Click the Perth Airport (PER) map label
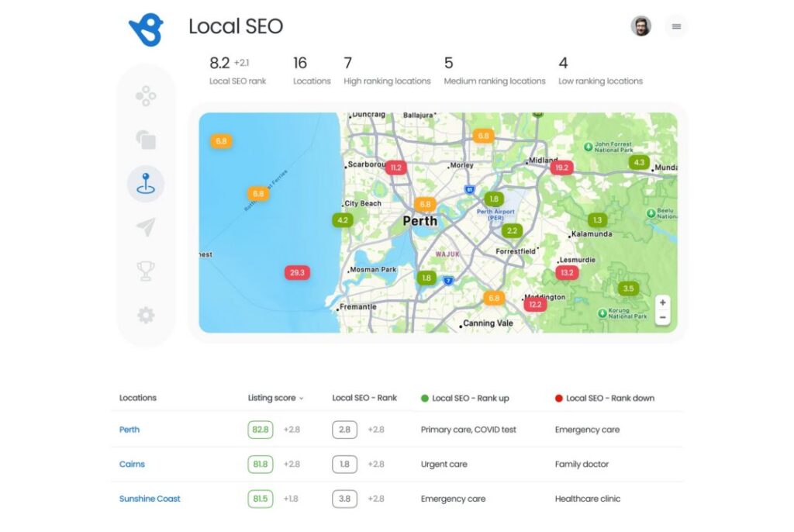Screen dimensions: 794x532 click(x=495, y=214)
